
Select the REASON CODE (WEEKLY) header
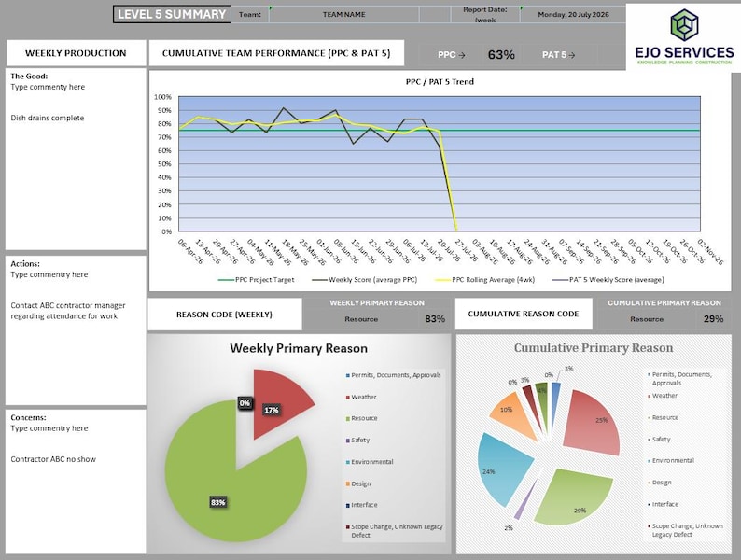[x=225, y=315]
